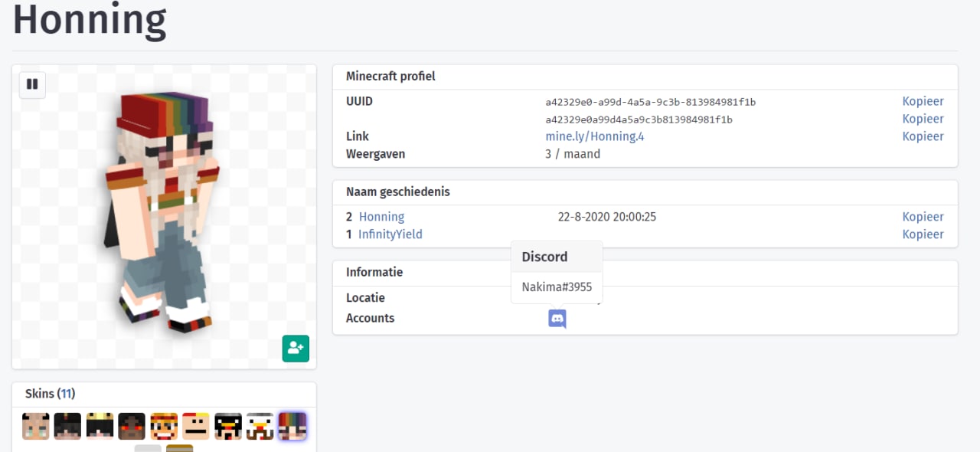Click the green add friend icon
Viewport: 980px width, 452px height.
tap(296, 349)
